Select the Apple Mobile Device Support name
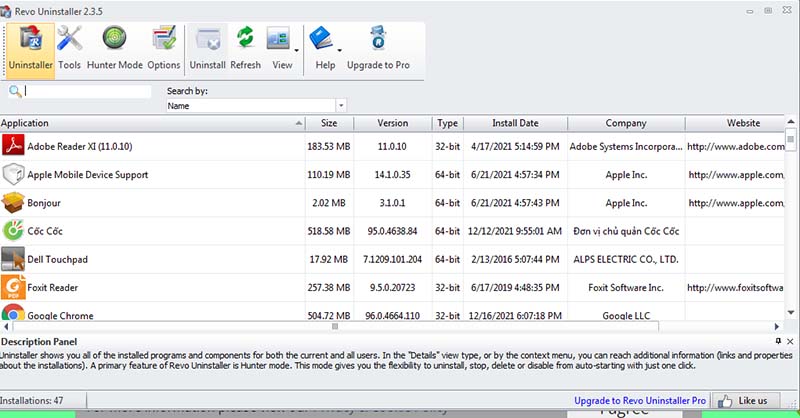 pos(88,175)
